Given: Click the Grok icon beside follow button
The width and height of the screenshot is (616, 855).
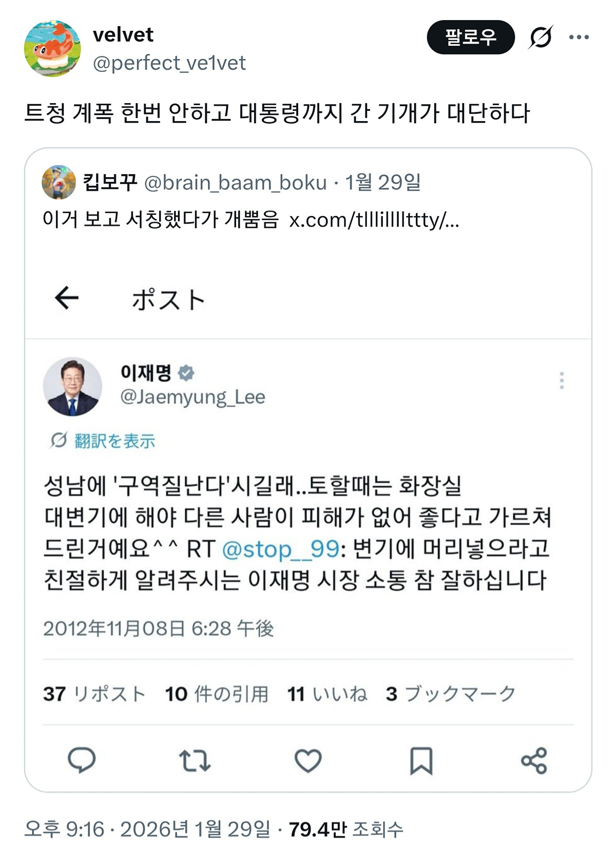Looking at the screenshot, I should pos(541,37).
